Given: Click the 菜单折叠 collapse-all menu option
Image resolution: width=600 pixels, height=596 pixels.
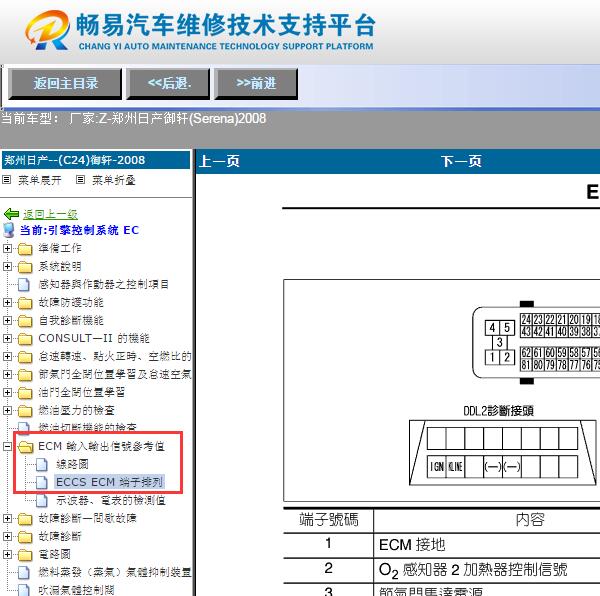Looking at the screenshot, I should (114, 180).
